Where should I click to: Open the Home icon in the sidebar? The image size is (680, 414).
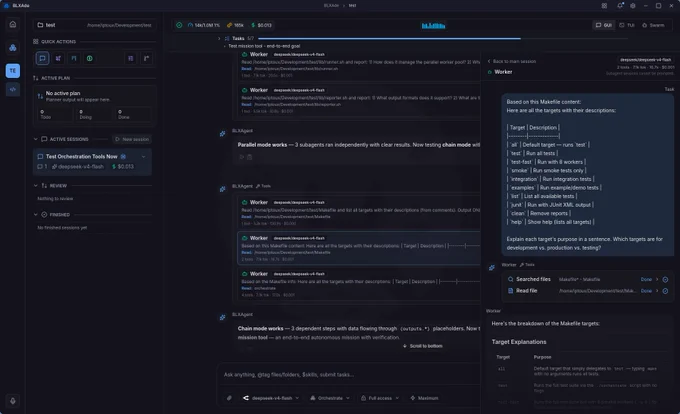13,24
